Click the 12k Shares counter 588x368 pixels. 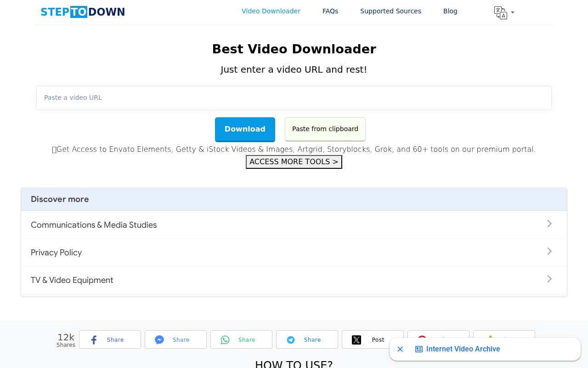[x=66, y=340]
